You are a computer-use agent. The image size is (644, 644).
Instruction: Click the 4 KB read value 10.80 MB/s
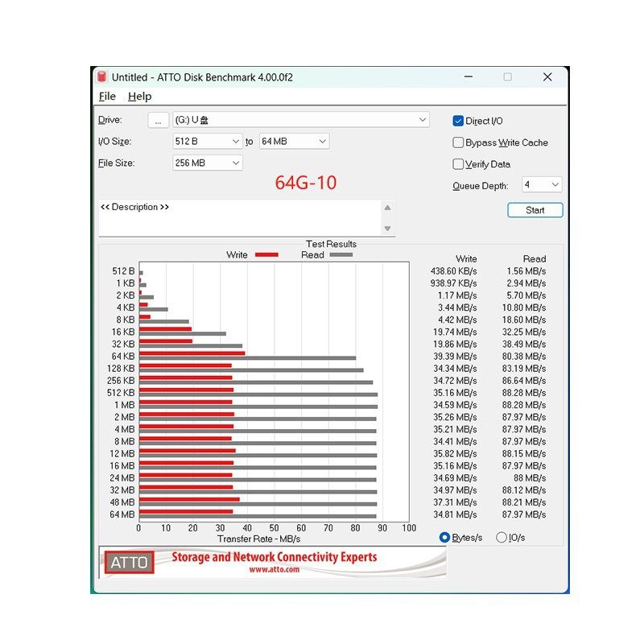[524, 308]
